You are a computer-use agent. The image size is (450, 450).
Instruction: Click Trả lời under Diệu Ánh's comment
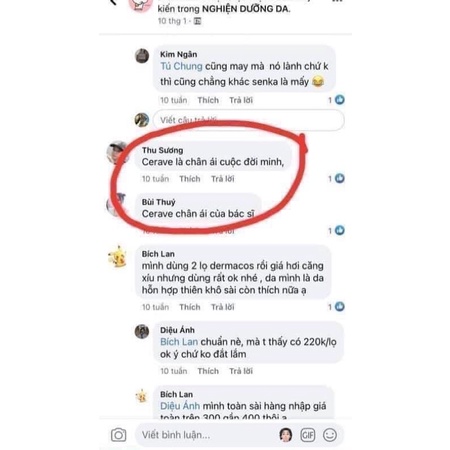point(241,371)
